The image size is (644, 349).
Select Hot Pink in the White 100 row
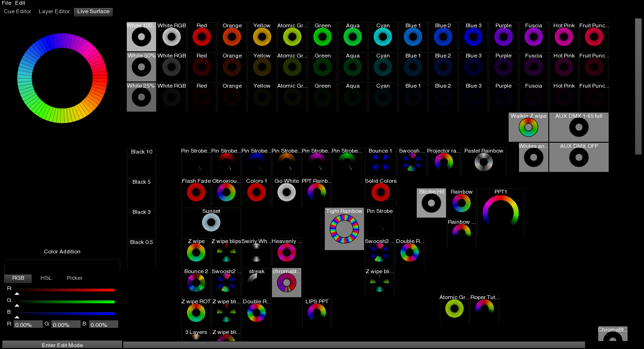point(564,37)
